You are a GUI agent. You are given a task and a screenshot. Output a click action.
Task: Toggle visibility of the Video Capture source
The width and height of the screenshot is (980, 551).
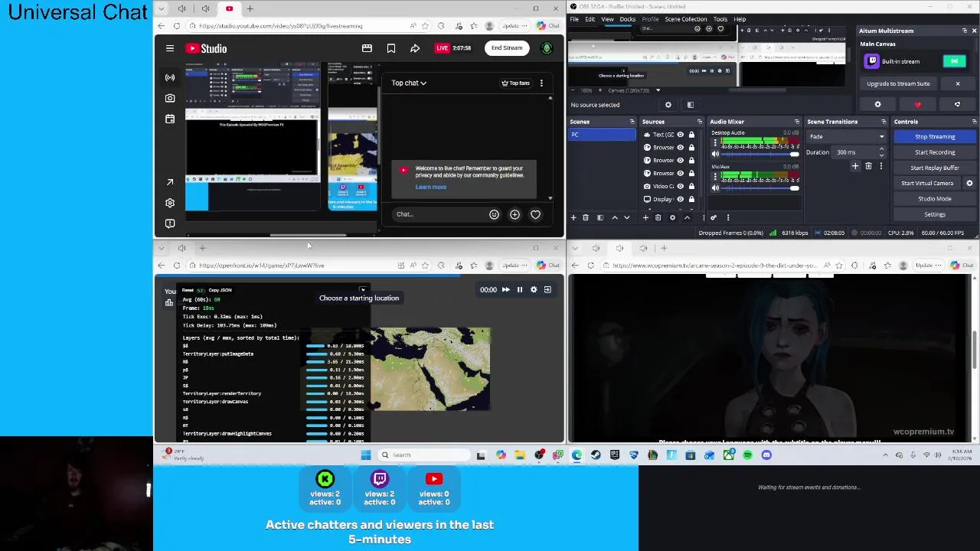[x=680, y=186]
